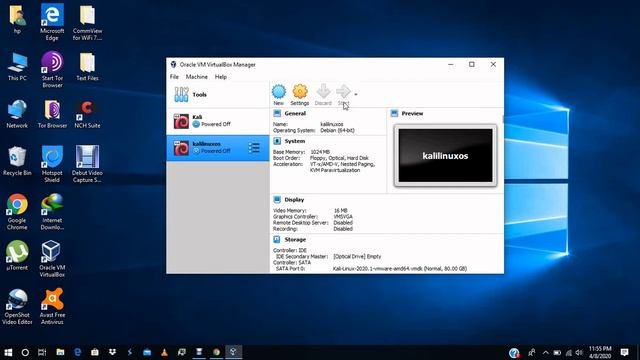The width and height of the screenshot is (640, 360).
Task: Open the hp folder on desktop
Action: [17, 20]
